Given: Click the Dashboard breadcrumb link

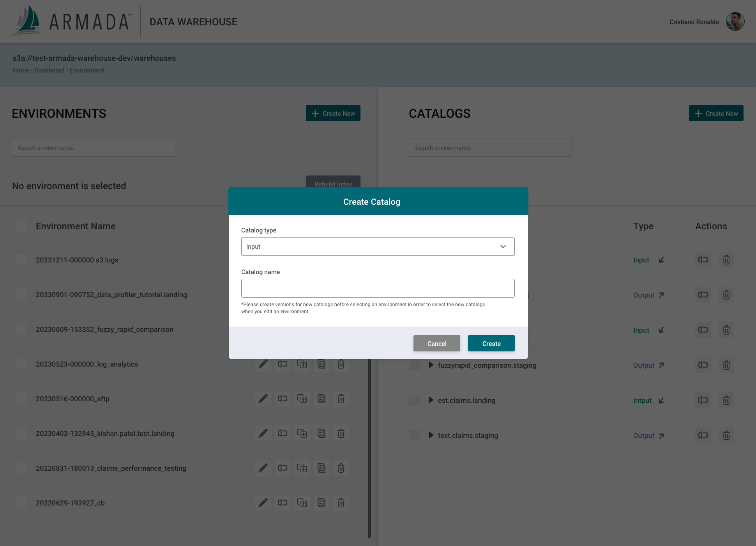Looking at the screenshot, I should click(x=49, y=70).
